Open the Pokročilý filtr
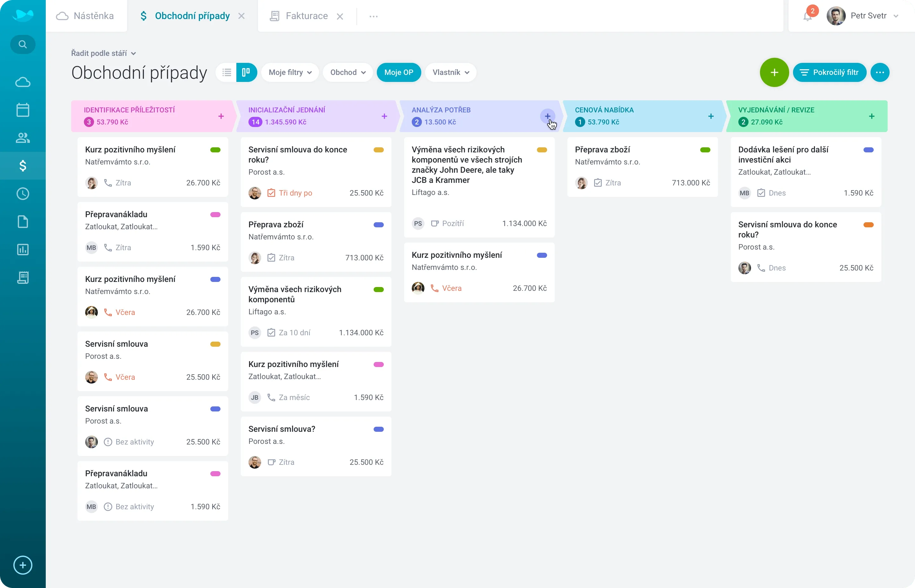This screenshot has width=915, height=588. pos(830,72)
